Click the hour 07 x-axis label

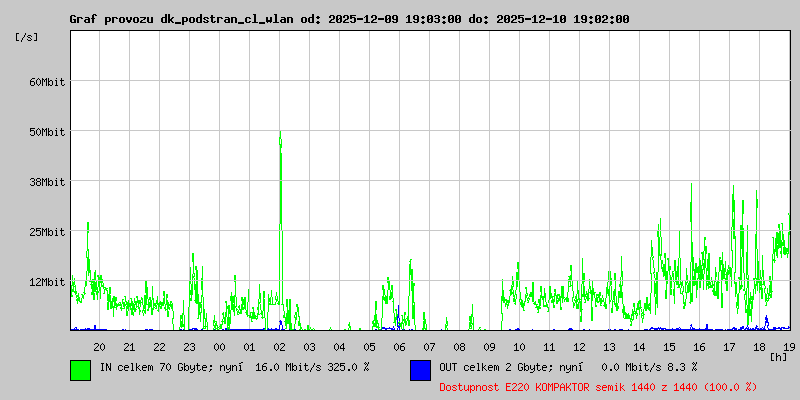(x=430, y=347)
